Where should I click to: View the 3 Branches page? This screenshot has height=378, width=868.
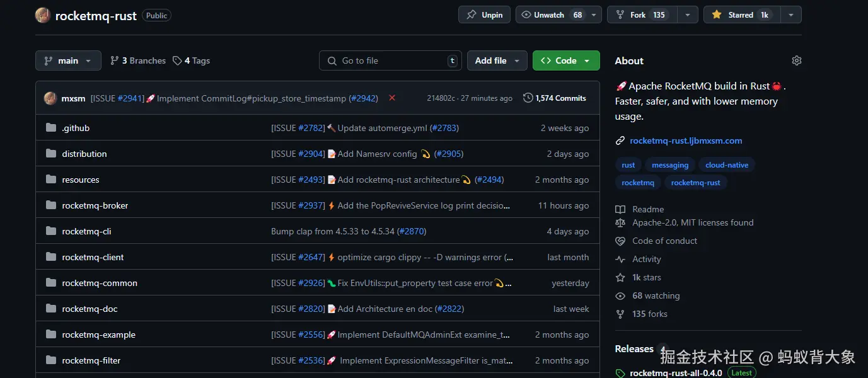(x=138, y=60)
